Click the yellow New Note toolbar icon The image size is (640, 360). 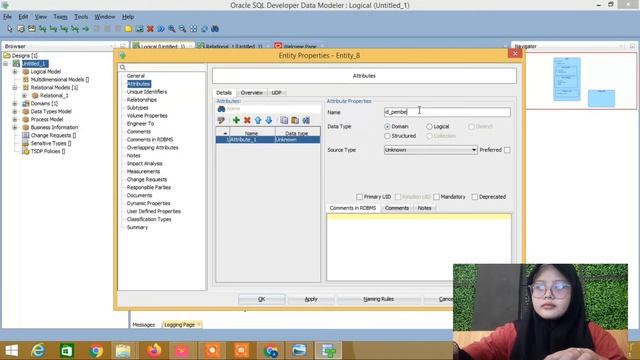[x=128, y=29]
